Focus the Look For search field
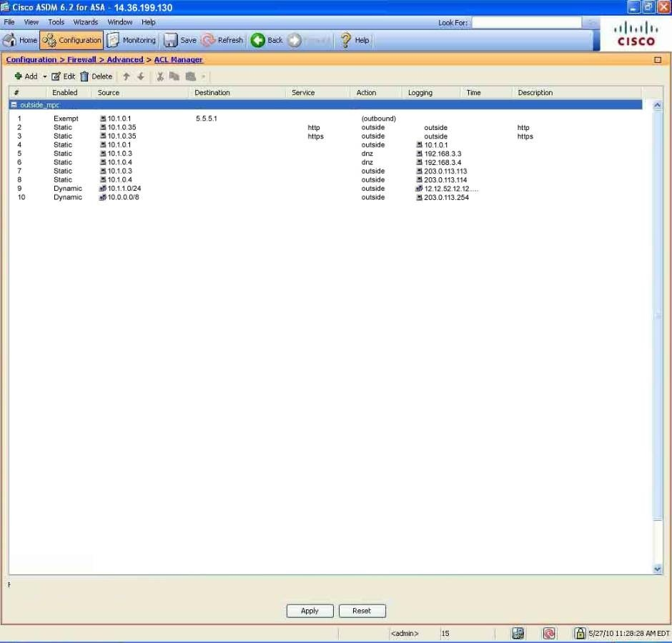 (x=527, y=23)
